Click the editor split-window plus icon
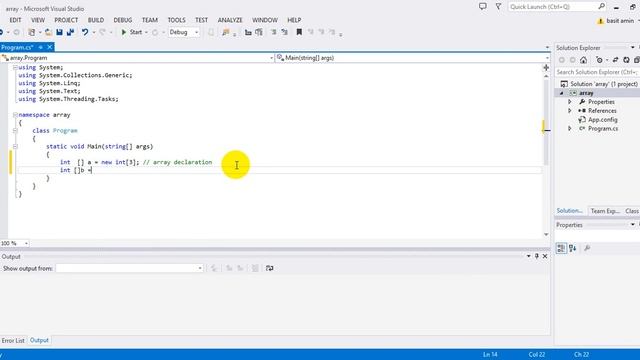 pyautogui.click(x=546, y=67)
